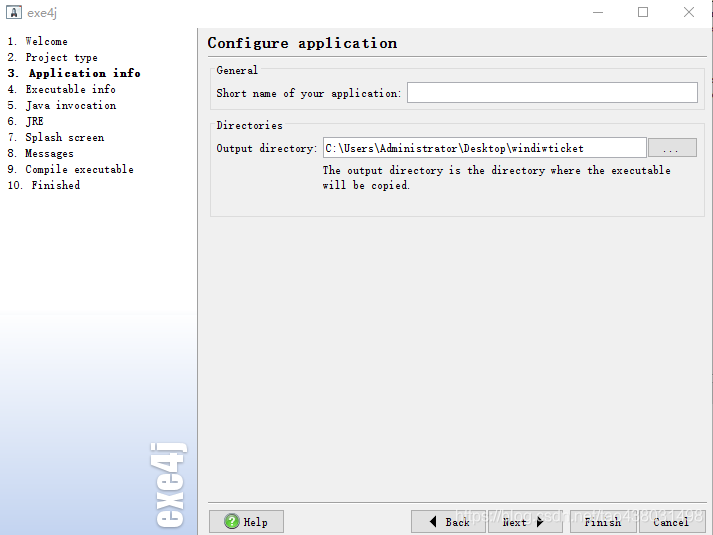The height and width of the screenshot is (535, 713).
Task: Select step 5 Java invocation
Action: tap(62, 105)
